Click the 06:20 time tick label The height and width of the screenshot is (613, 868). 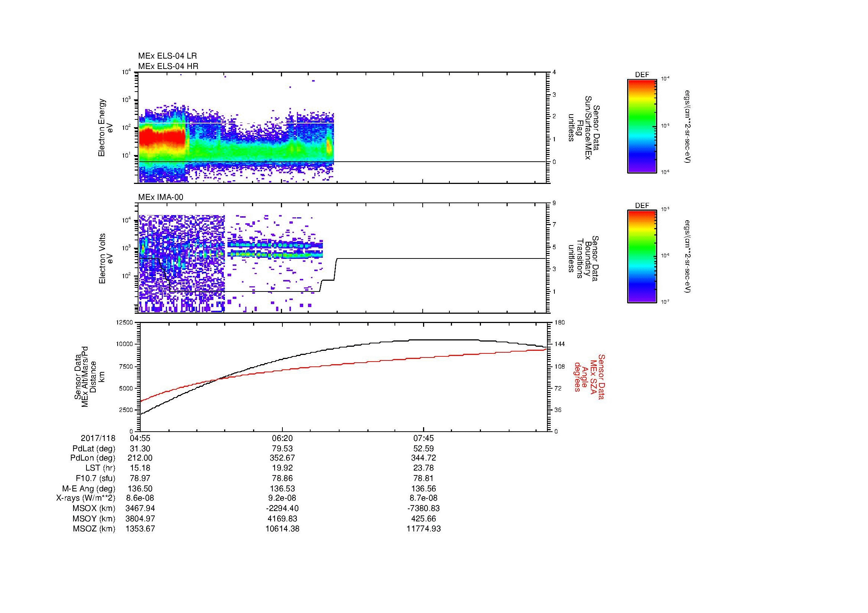tap(282, 438)
